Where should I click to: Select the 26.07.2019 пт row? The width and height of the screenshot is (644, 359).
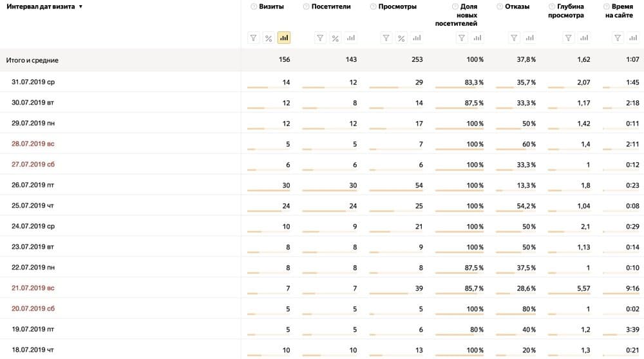click(322, 185)
